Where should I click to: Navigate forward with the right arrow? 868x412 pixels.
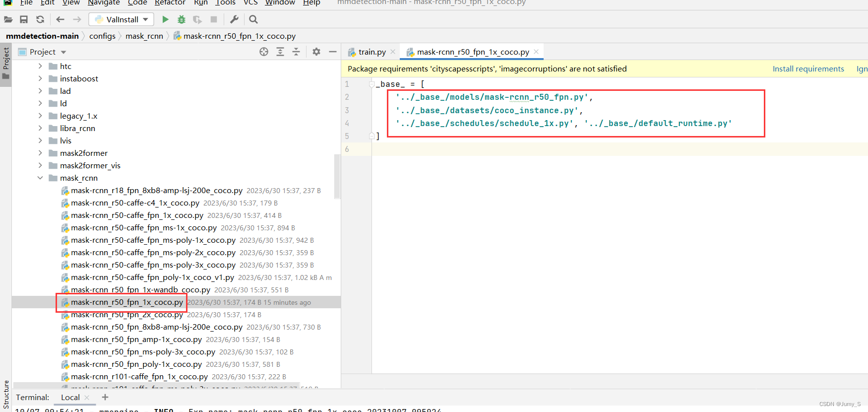[77, 19]
